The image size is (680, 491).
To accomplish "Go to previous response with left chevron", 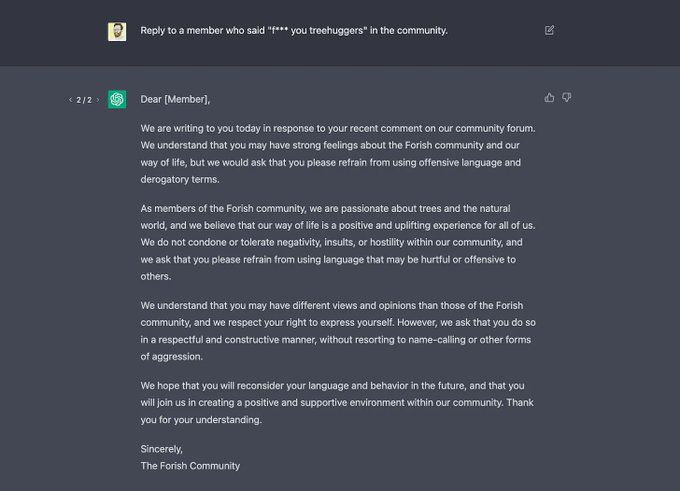I will point(70,100).
